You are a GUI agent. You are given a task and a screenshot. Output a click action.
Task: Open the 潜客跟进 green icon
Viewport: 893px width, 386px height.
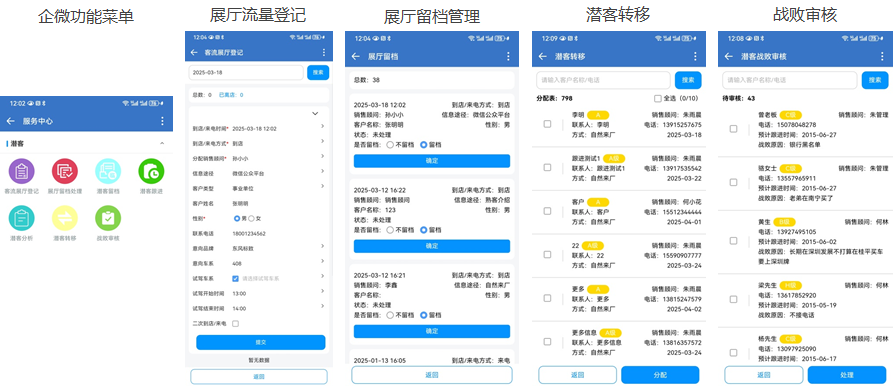[x=151, y=171]
